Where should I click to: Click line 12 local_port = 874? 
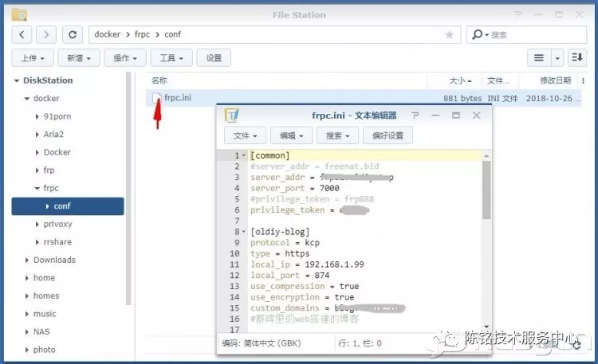[290, 276]
